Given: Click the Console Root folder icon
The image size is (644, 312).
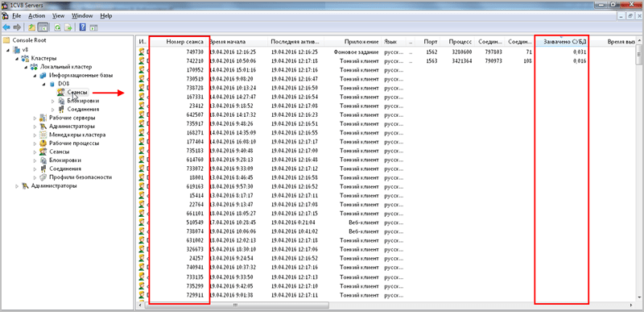Looking at the screenshot, I should [x=6, y=40].
